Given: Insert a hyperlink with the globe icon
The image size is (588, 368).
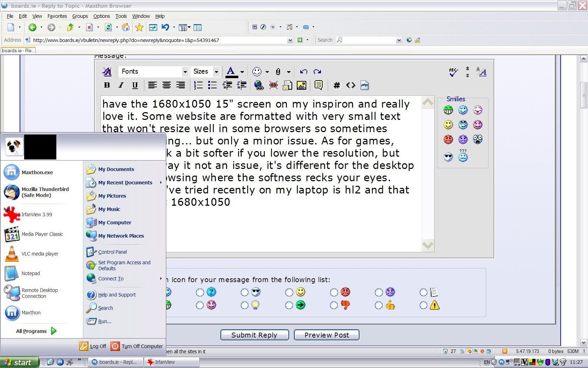Looking at the screenshot, I should tap(259, 85).
